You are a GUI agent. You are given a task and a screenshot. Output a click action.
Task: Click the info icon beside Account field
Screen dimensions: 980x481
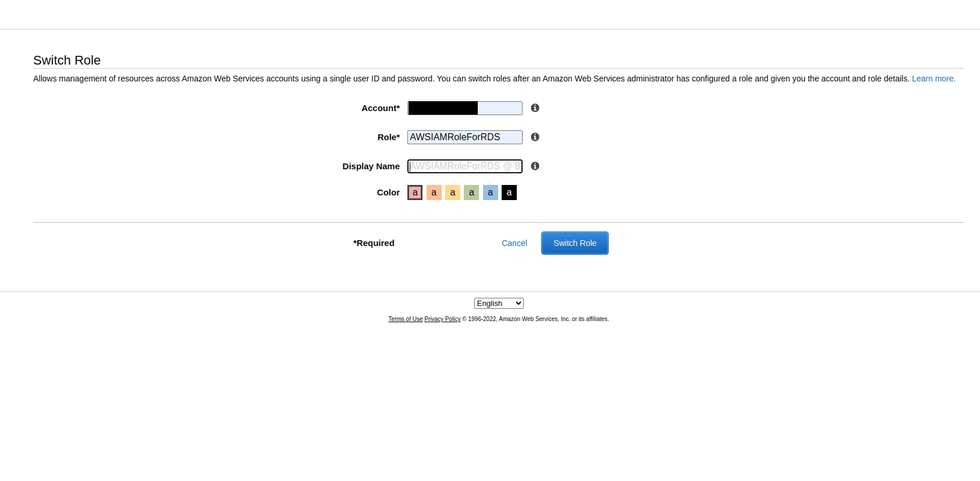tap(535, 108)
